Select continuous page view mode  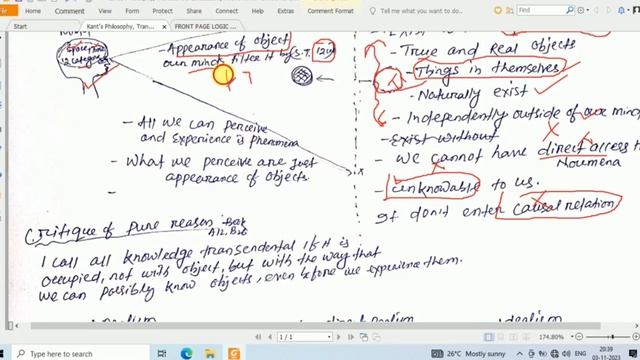pyautogui.click(x=501, y=337)
